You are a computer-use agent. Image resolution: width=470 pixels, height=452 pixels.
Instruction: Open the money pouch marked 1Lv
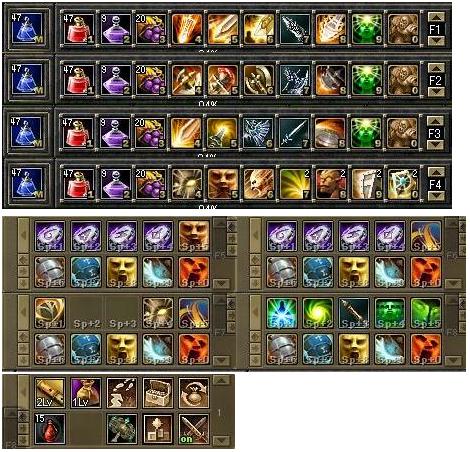click(x=86, y=393)
